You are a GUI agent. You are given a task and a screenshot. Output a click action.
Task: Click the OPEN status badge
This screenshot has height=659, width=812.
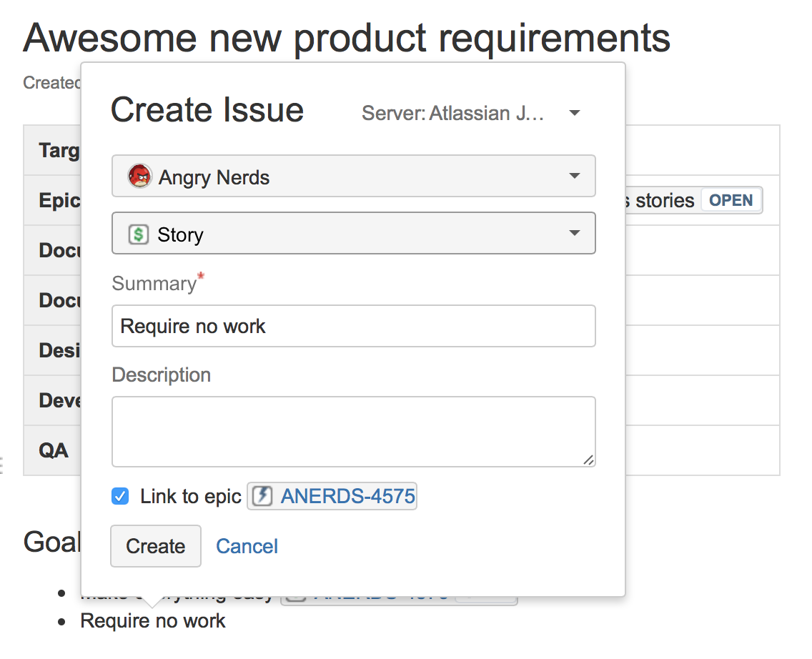(731, 200)
